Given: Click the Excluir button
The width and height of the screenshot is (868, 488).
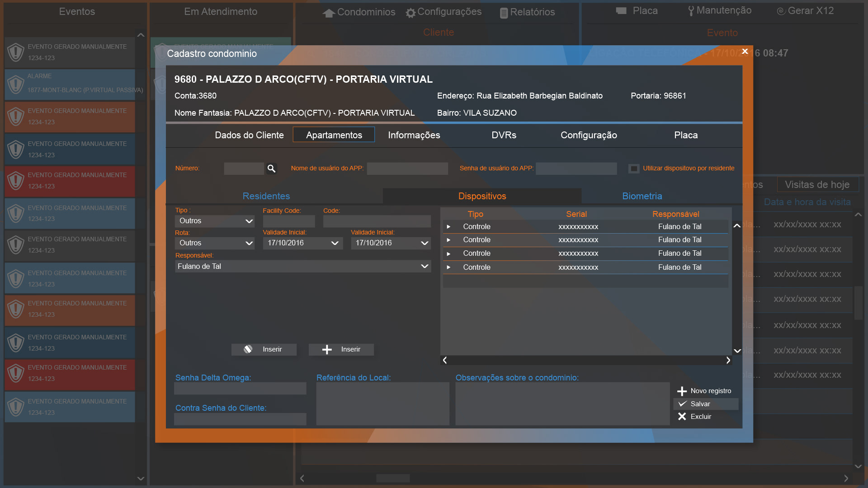Looking at the screenshot, I should click(706, 417).
